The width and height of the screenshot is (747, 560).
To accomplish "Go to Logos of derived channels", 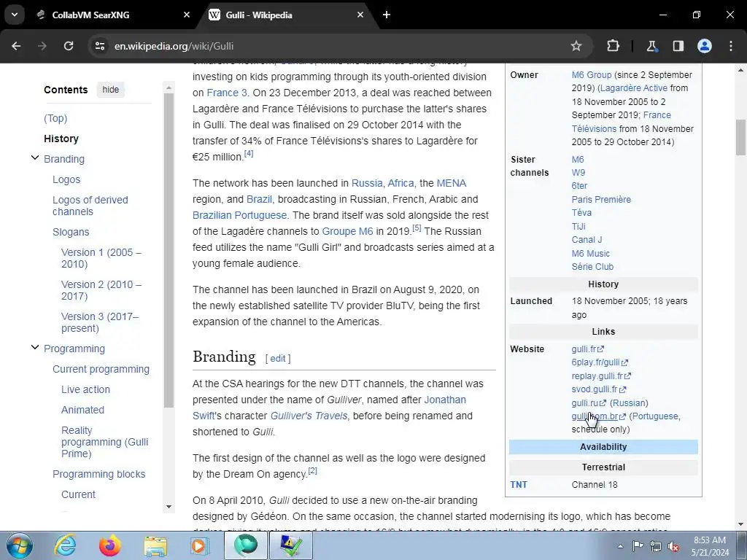I will point(90,206).
